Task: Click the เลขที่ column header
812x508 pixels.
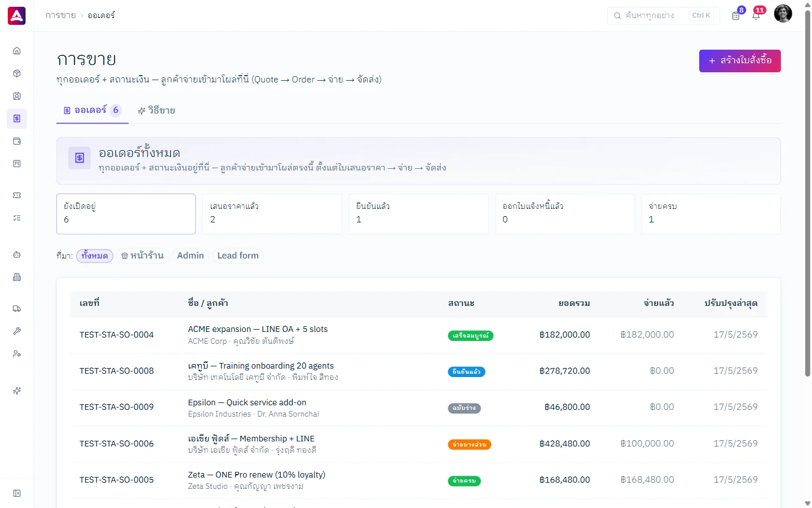Action: 90,303
